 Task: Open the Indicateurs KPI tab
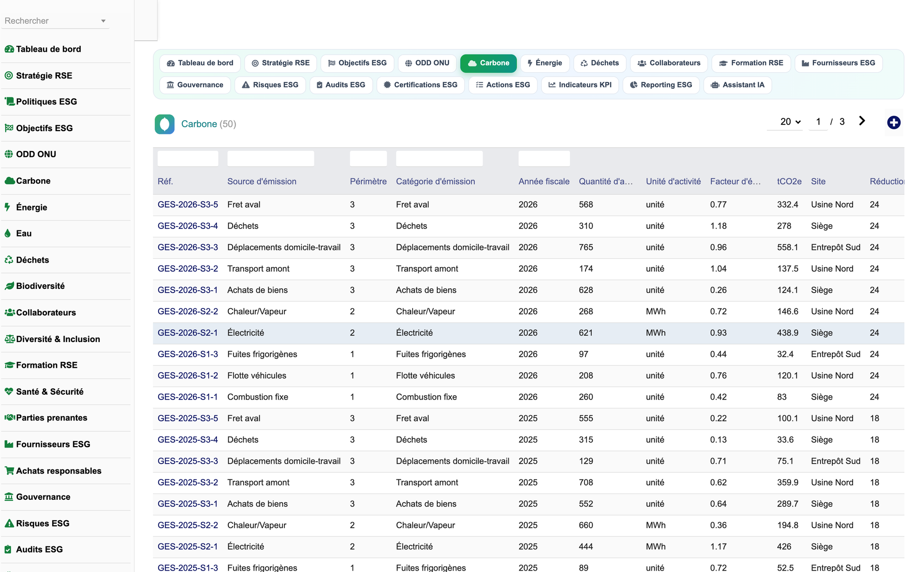580,85
